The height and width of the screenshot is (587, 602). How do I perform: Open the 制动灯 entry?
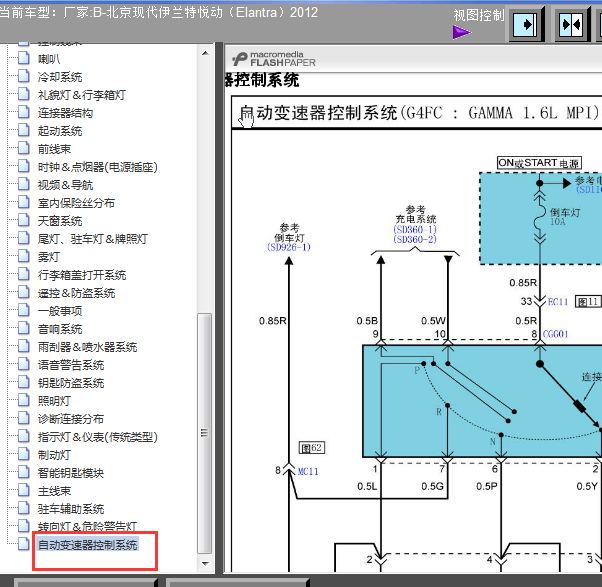(54, 455)
